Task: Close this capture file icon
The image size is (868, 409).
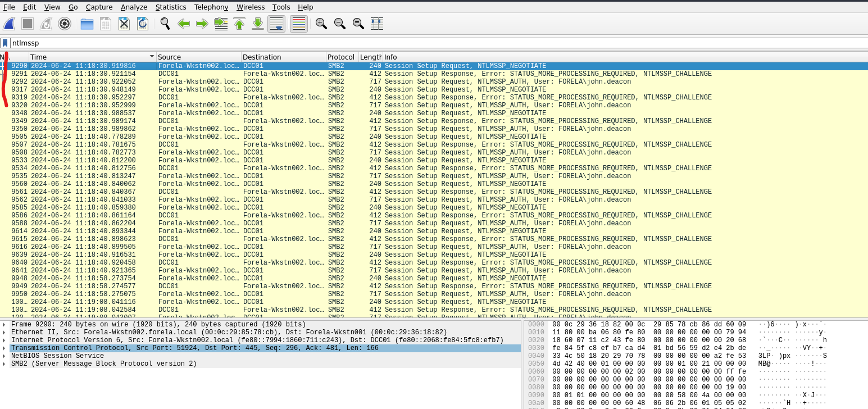Action: [x=124, y=24]
